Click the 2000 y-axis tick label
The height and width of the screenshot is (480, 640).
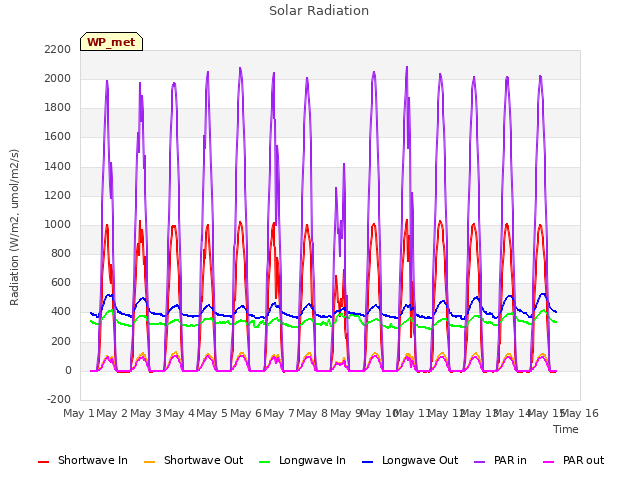coord(58,78)
